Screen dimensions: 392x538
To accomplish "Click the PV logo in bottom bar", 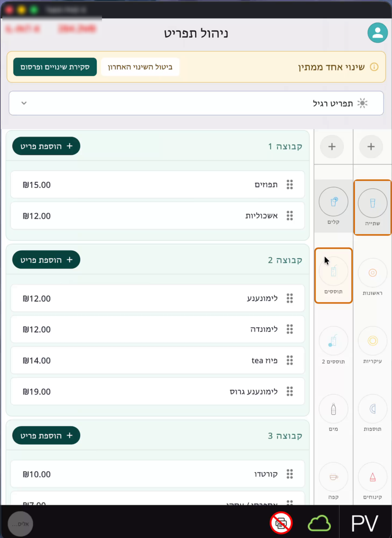I will pyautogui.click(x=365, y=523).
